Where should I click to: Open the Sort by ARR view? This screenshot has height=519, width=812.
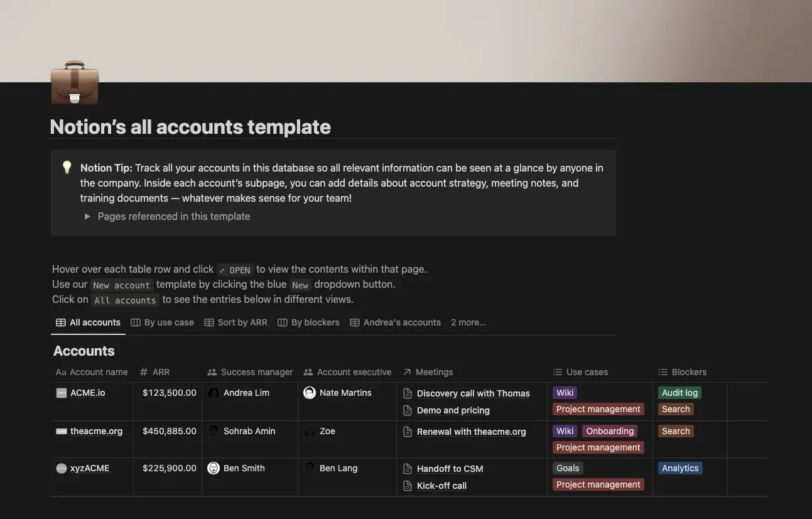(x=235, y=322)
